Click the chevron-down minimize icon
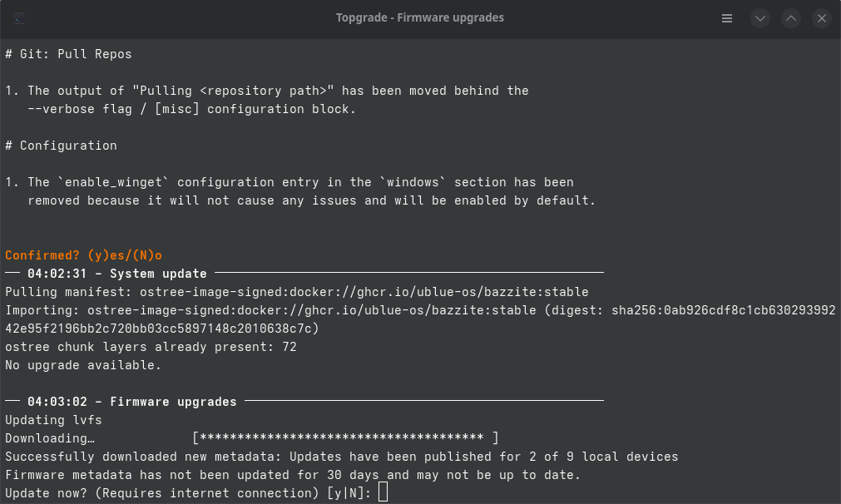Screen dimensions: 841x504 point(759,17)
